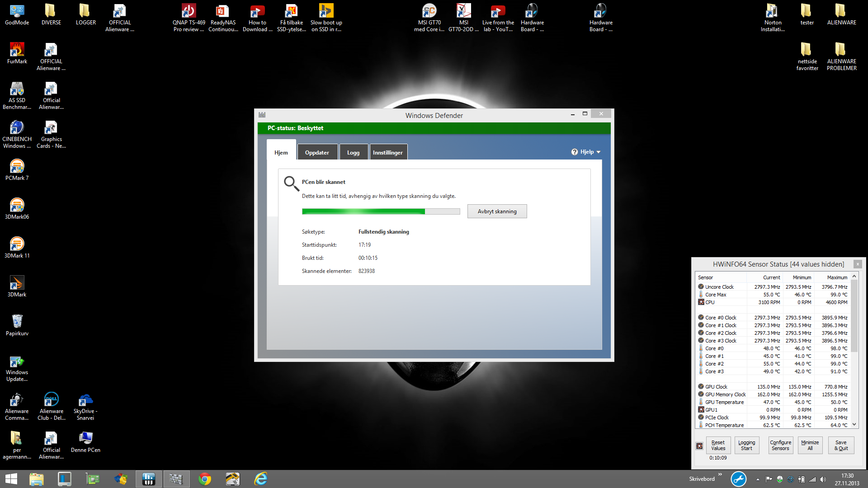Click the Maximum column header in HWiNFO
Screen dimensions: 868x488
[832, 277]
